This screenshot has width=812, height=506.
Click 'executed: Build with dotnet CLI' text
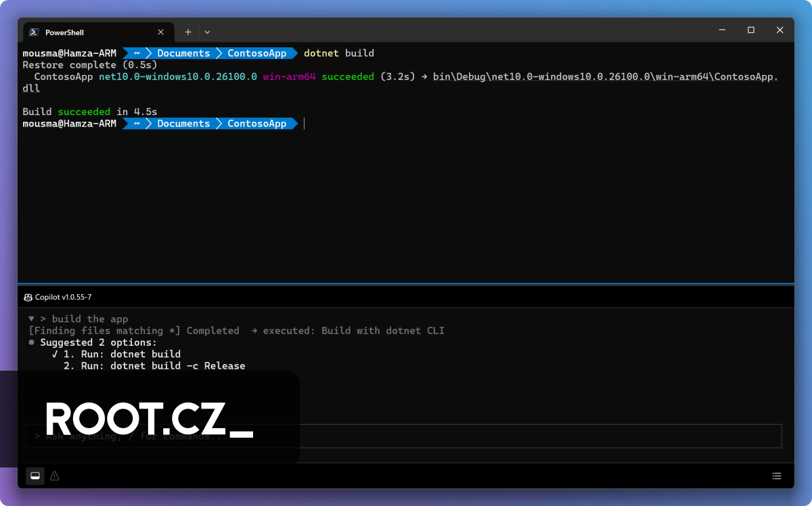pos(354,331)
